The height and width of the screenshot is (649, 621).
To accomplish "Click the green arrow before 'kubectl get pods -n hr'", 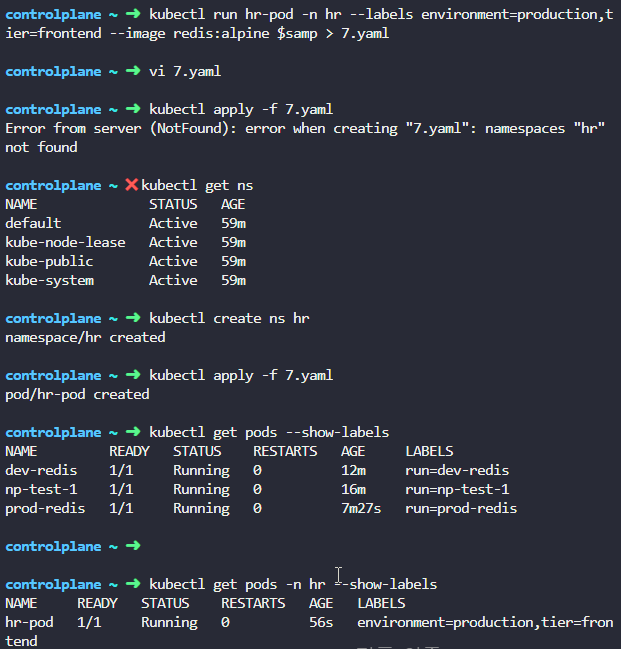I will pos(133,584).
